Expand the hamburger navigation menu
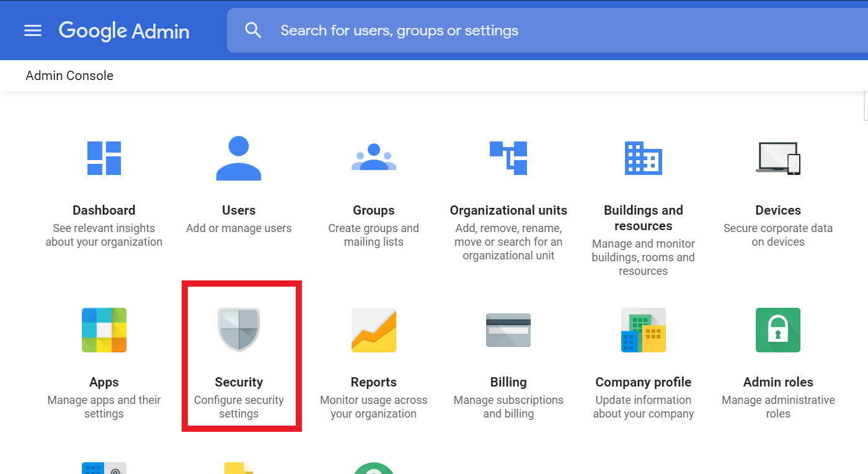The width and height of the screenshot is (868, 474). [x=32, y=30]
